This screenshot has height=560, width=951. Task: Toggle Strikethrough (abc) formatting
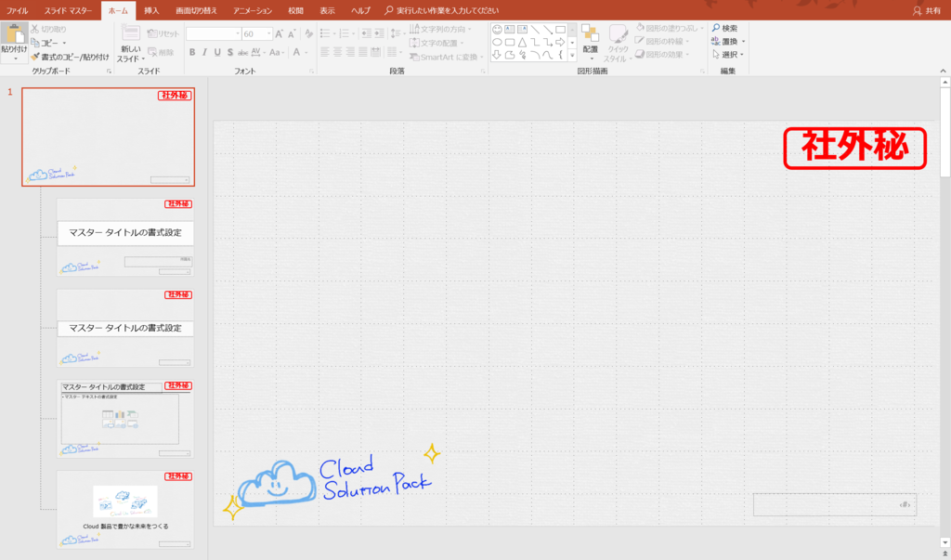[242, 52]
